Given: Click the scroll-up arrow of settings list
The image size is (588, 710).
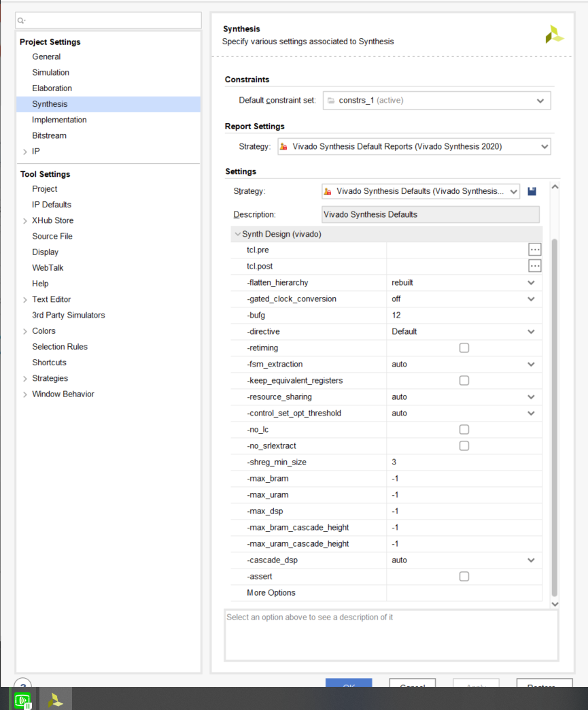Looking at the screenshot, I should [555, 187].
